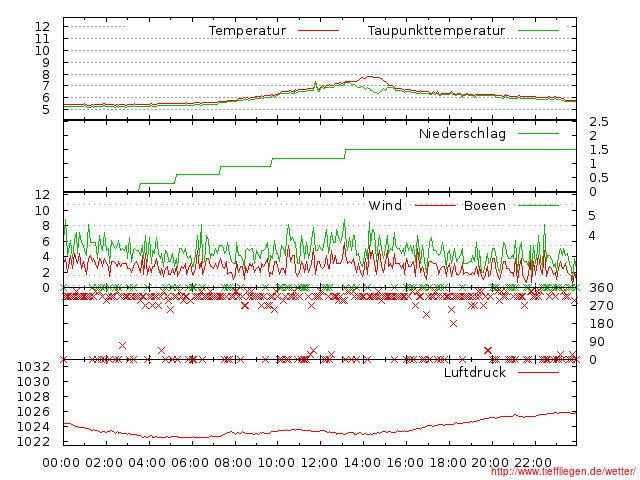
Task: Click the 270 wind direction axis value
Action: coord(601,306)
